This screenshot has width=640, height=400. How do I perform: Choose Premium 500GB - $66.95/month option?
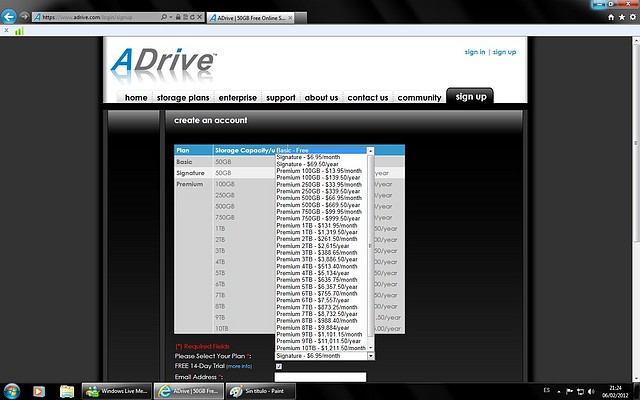pos(321,198)
